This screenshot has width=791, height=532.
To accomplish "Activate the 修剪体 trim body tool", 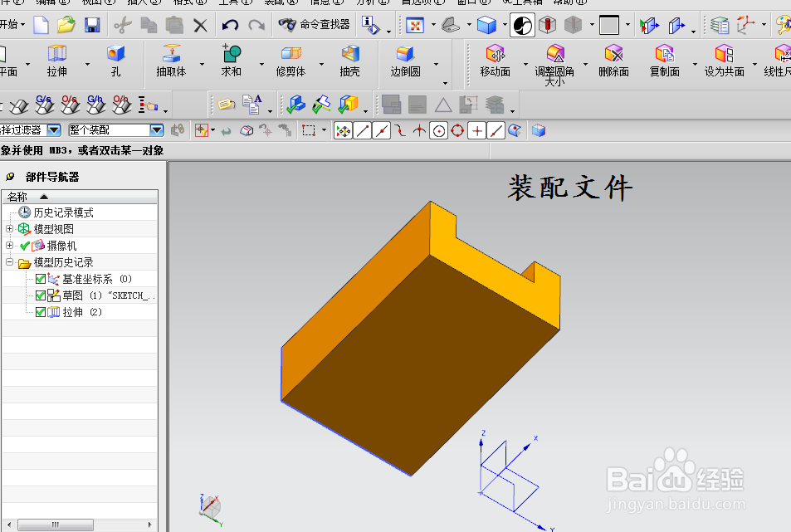I will coord(292,60).
